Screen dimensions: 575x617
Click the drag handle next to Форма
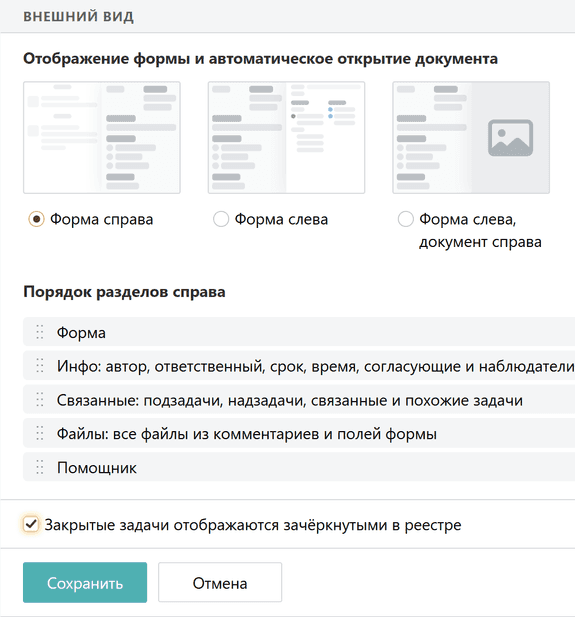click(40, 332)
